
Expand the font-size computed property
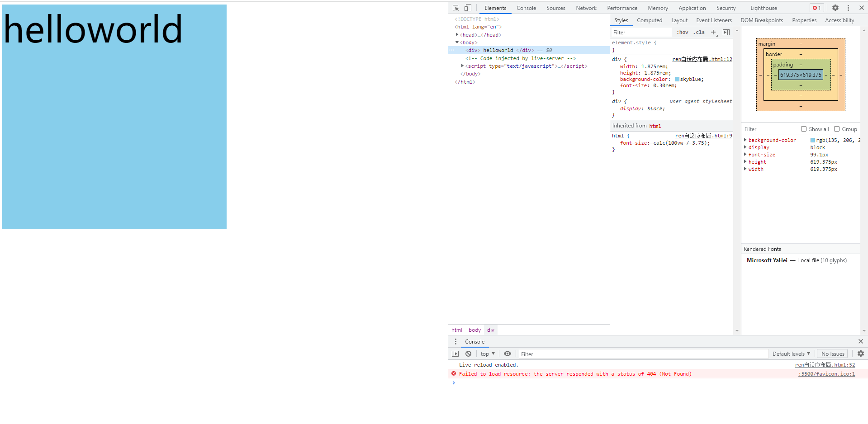tap(745, 154)
